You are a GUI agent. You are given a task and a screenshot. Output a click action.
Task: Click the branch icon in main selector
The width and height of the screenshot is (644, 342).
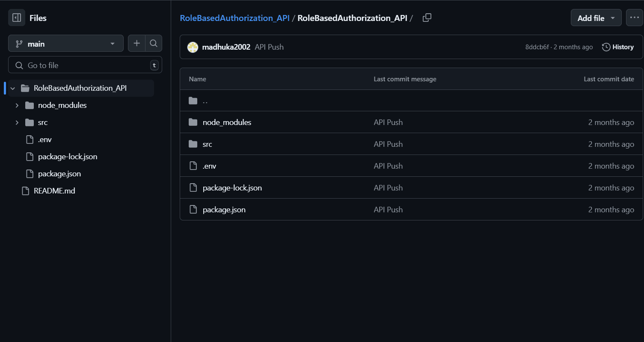coord(19,44)
